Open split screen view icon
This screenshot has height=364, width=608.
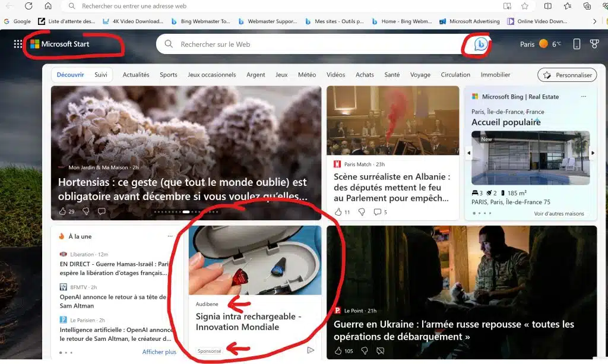(x=547, y=6)
